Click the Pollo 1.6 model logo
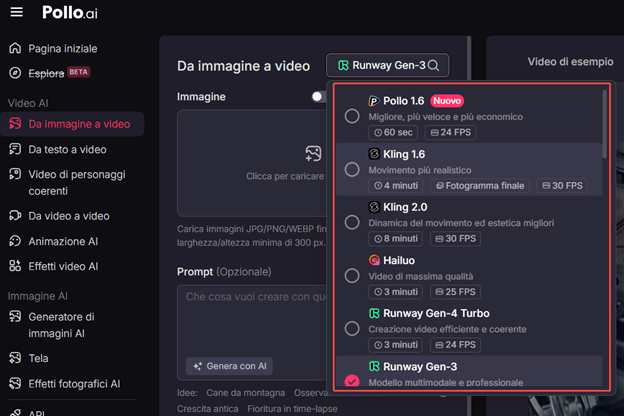 pos(374,101)
